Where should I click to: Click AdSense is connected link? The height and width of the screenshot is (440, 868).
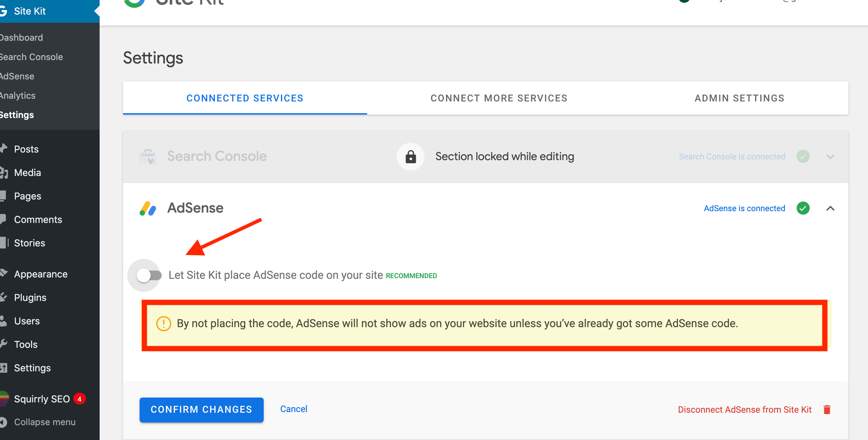(x=745, y=208)
